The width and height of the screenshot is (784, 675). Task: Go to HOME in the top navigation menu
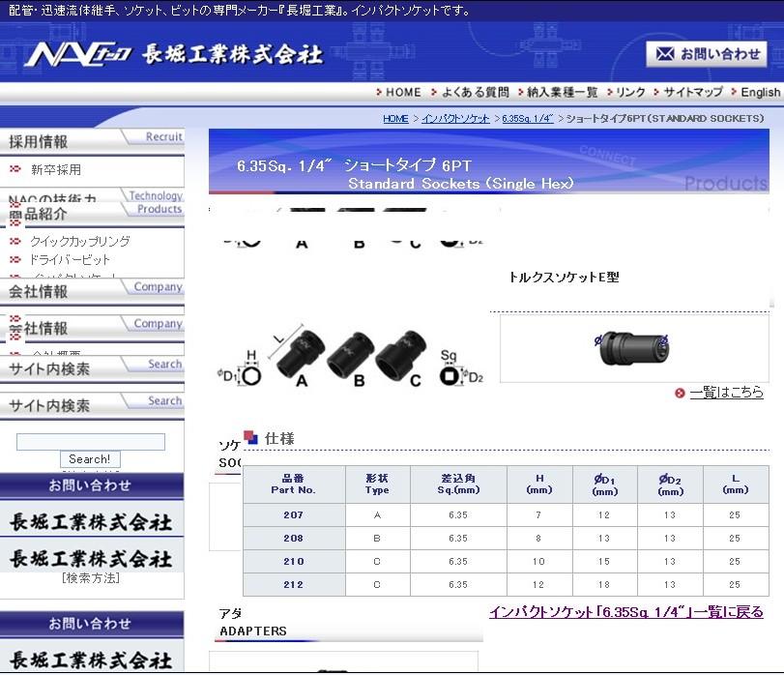[403, 93]
